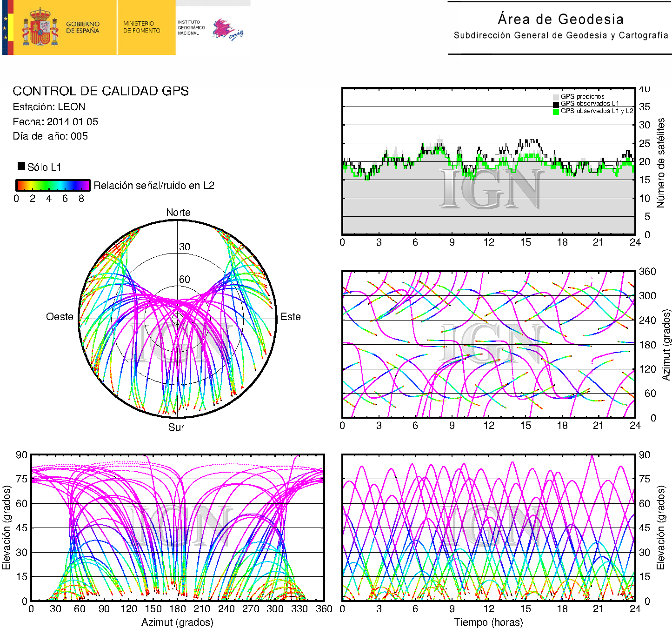
Task: Click the Sur label below the sky plot
Action: tap(176, 427)
